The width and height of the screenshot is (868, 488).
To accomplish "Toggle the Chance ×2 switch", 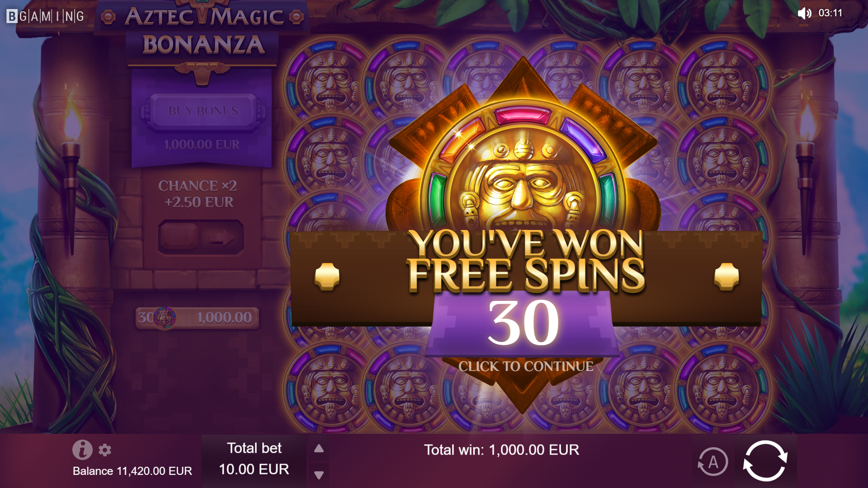I will click(x=201, y=237).
